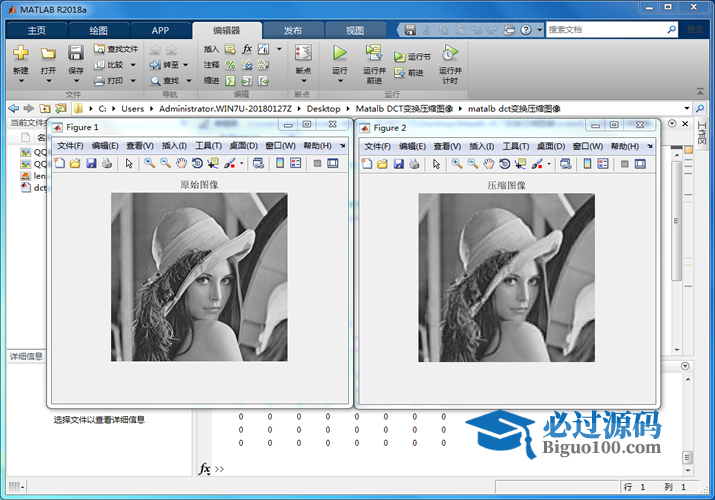Toggle Figure 1 zoom out tool
This screenshot has height=500, width=715.
click(165, 163)
